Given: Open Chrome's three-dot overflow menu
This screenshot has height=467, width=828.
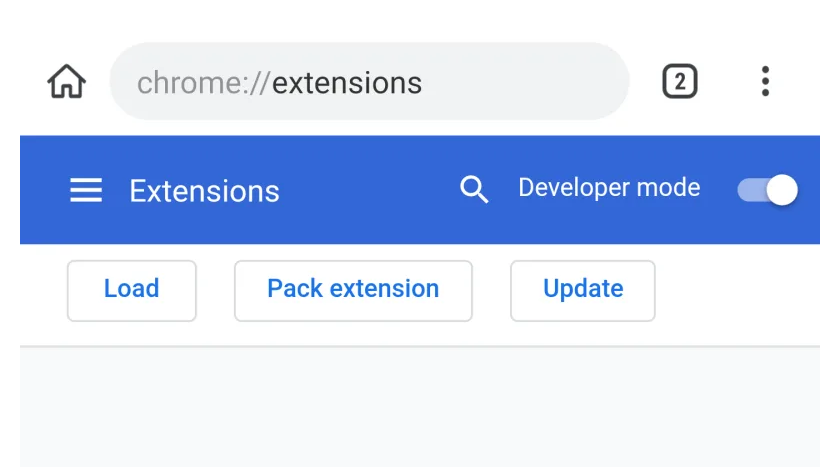Looking at the screenshot, I should [x=765, y=81].
